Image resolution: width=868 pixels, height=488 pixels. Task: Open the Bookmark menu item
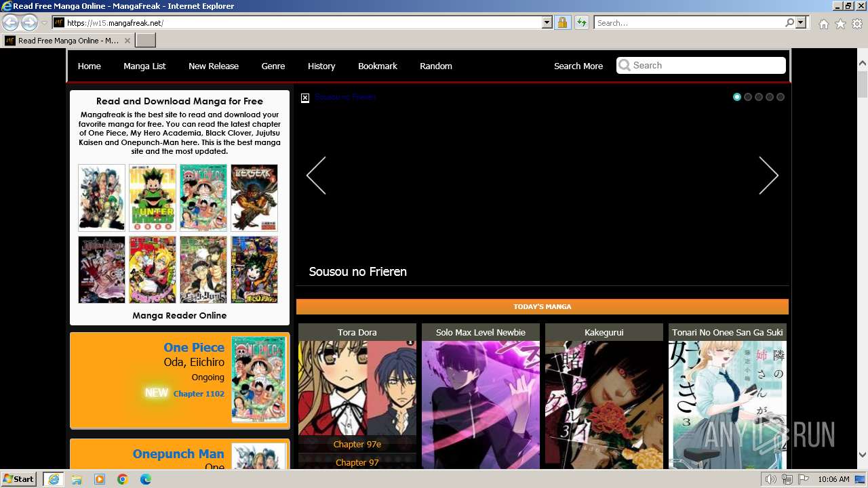point(378,66)
